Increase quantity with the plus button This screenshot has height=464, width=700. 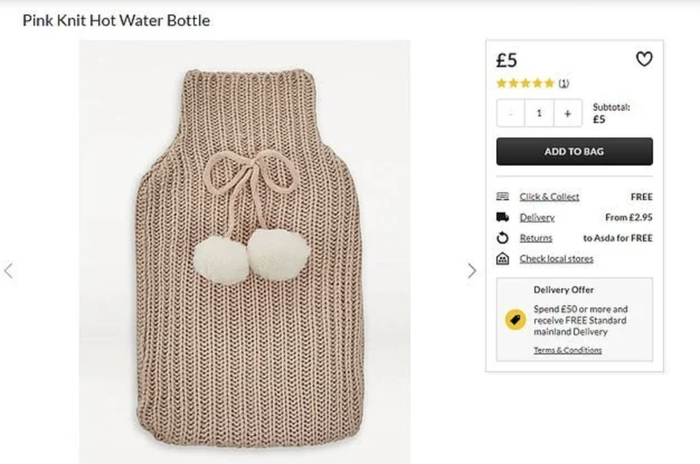coord(567,114)
